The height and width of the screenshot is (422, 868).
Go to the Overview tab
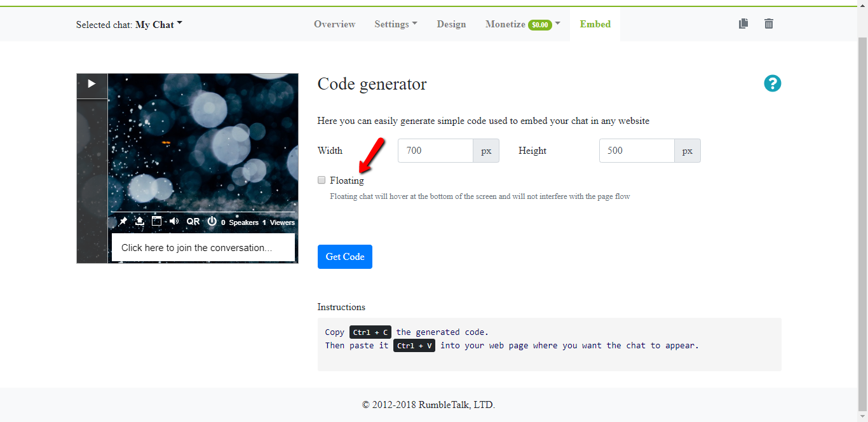334,24
